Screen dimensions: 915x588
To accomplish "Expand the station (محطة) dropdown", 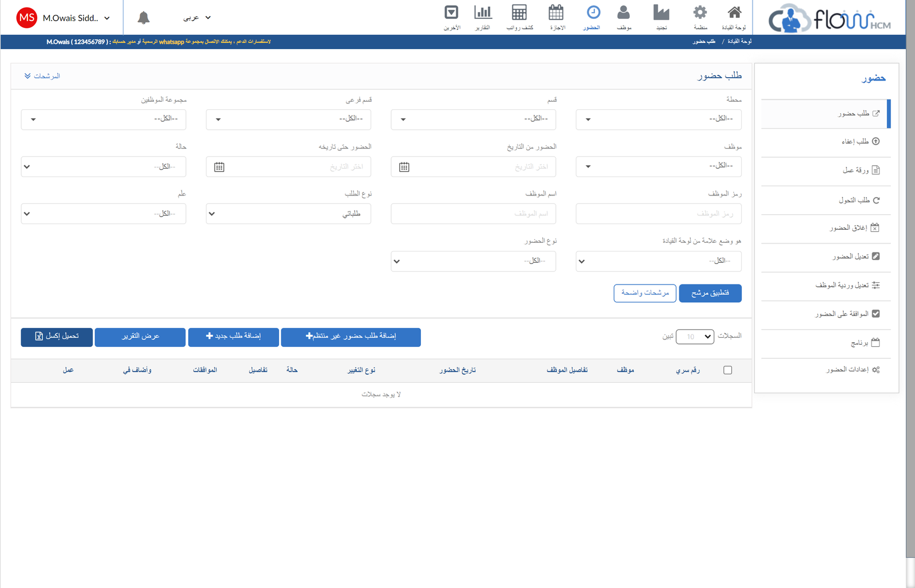I will pyautogui.click(x=658, y=119).
